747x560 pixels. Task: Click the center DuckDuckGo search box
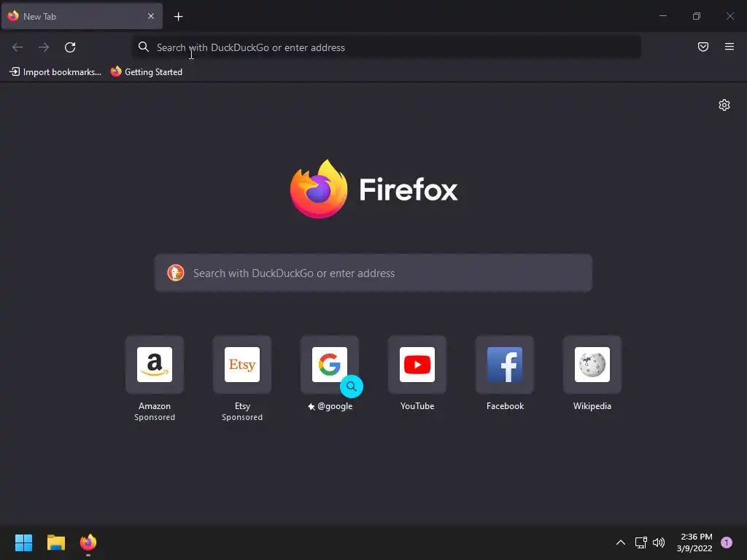click(373, 273)
